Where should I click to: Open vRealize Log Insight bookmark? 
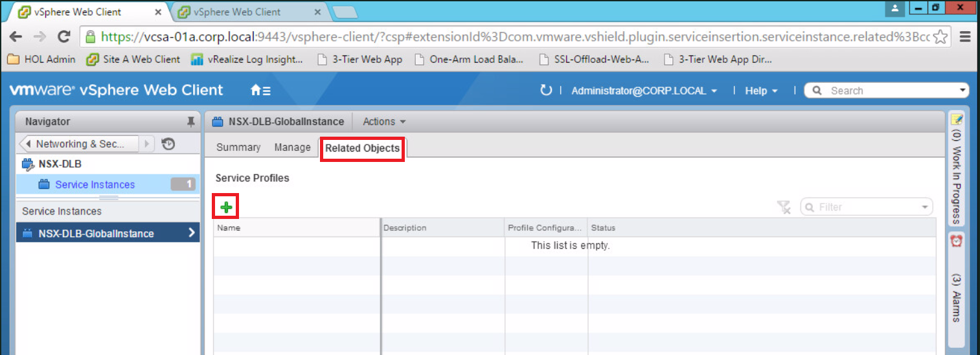click(247, 59)
